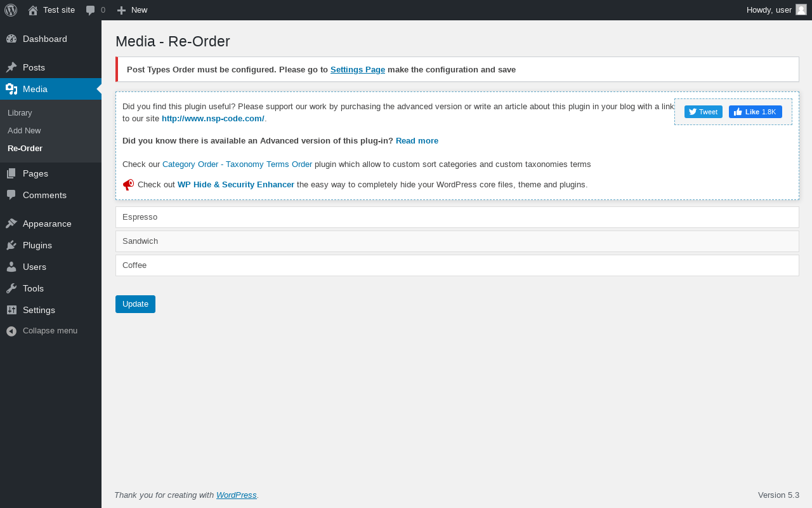Open Category Order - Taxonomy Terms Order link
This screenshot has height=508, width=812.
(237, 164)
